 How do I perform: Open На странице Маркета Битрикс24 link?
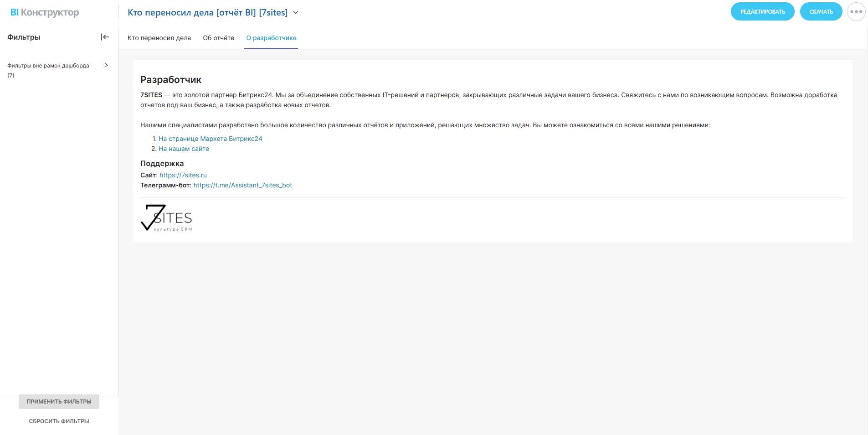(x=211, y=139)
